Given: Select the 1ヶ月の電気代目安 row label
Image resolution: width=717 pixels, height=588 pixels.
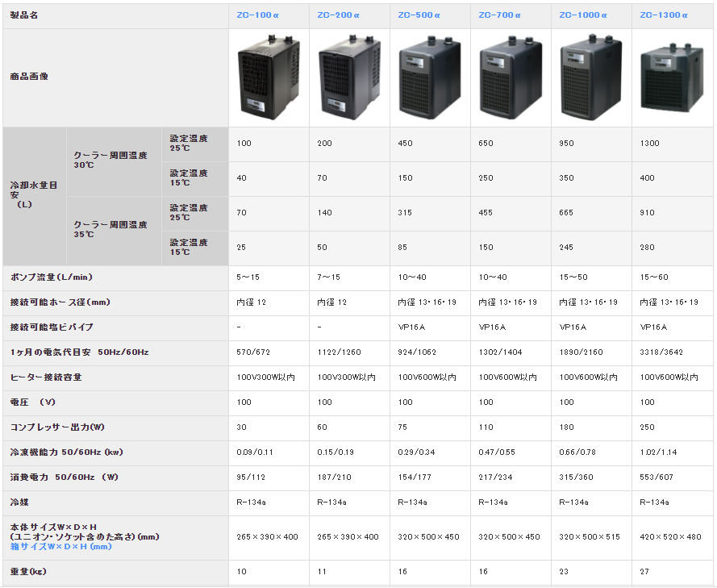Looking at the screenshot, I should tap(79, 352).
